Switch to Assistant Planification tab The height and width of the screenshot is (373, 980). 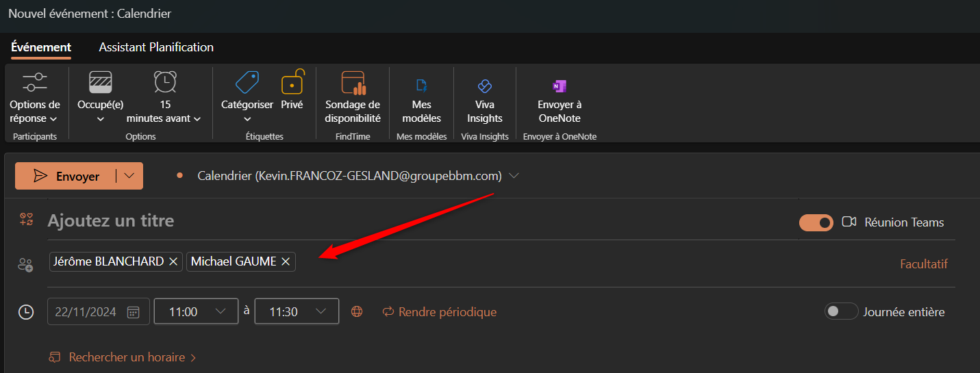click(156, 47)
